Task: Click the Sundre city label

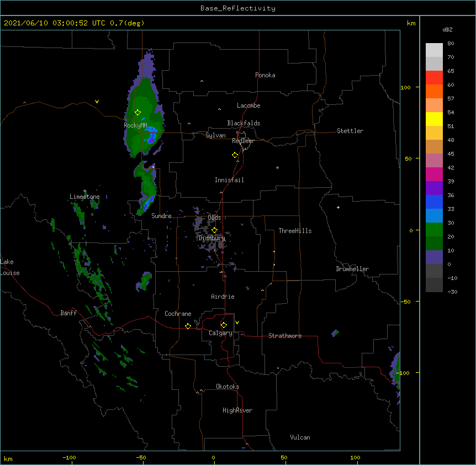Action: click(161, 216)
